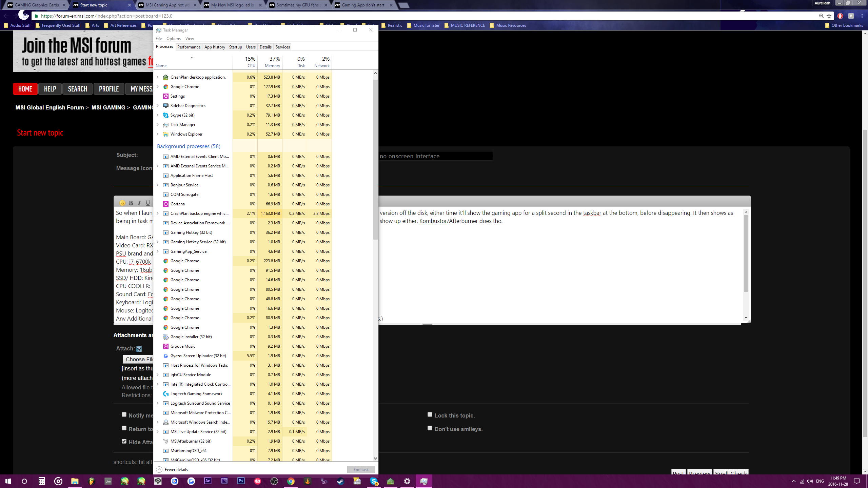Apply italic formatting in the editor

[x=139, y=202]
